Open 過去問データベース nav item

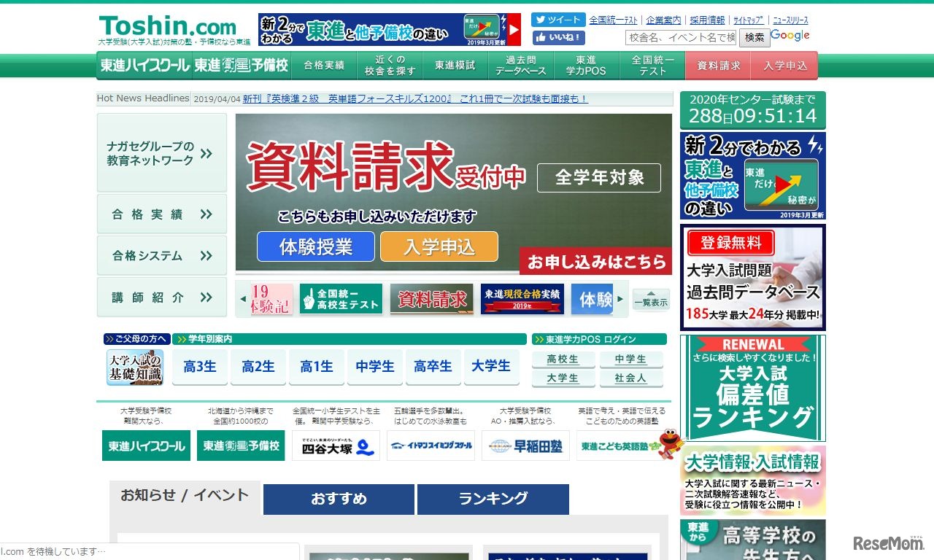[x=521, y=65]
